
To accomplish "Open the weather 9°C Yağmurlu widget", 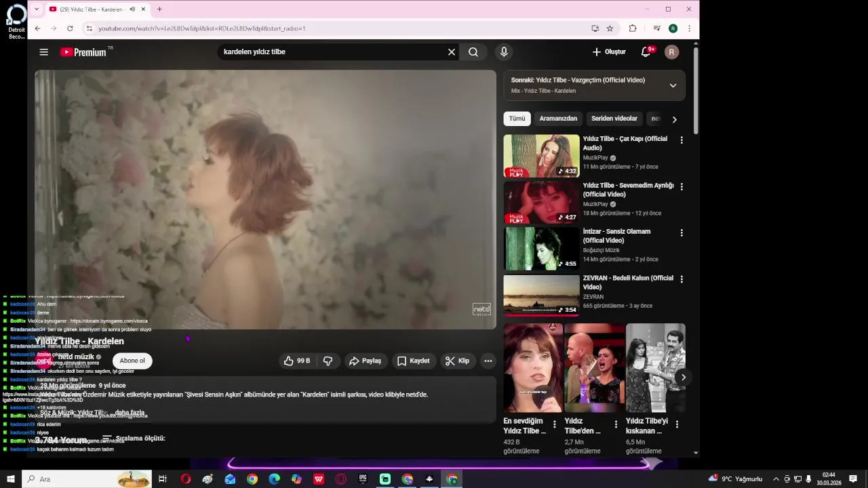I will point(735,479).
